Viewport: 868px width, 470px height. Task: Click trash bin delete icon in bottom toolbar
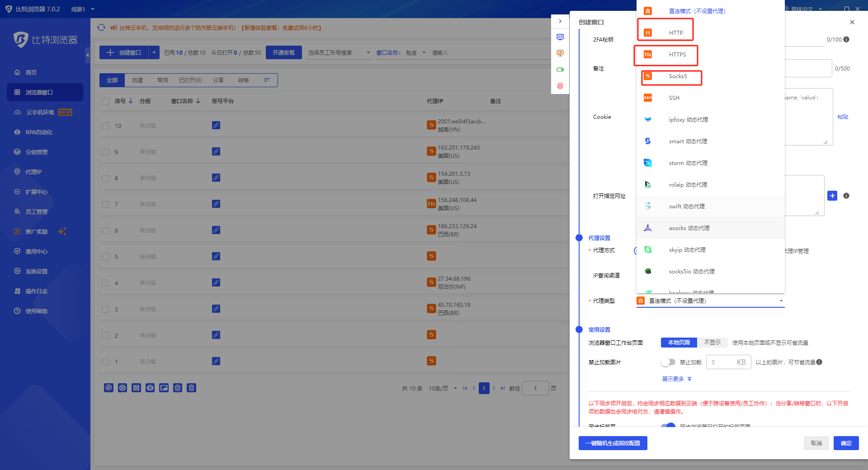click(x=191, y=388)
